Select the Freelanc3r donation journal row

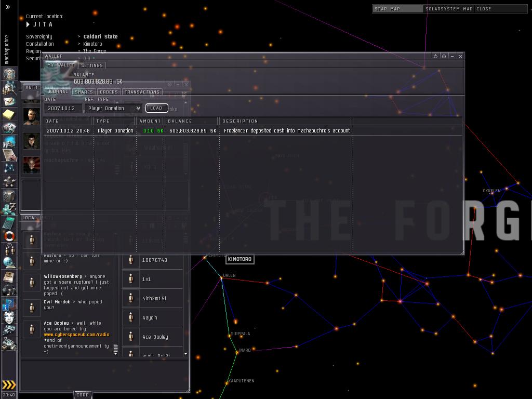[x=252, y=130]
